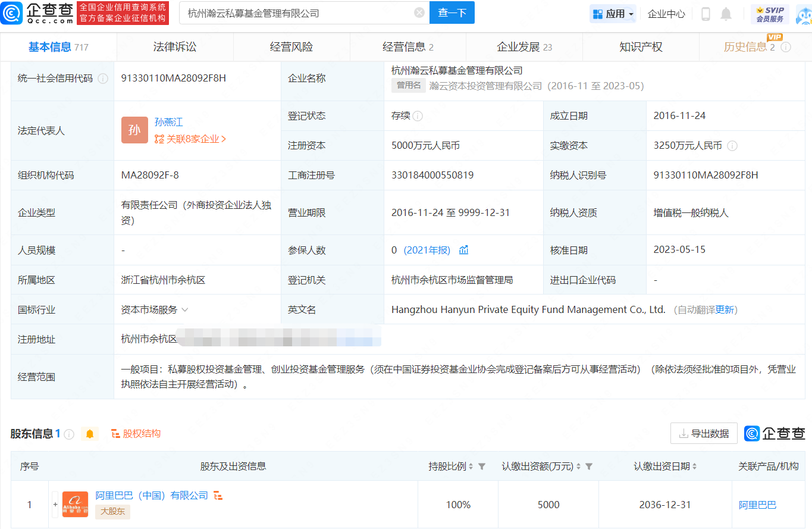Viewport: 812px width, 529px height.
Task: Open 股权结构 link
Action: (136, 434)
